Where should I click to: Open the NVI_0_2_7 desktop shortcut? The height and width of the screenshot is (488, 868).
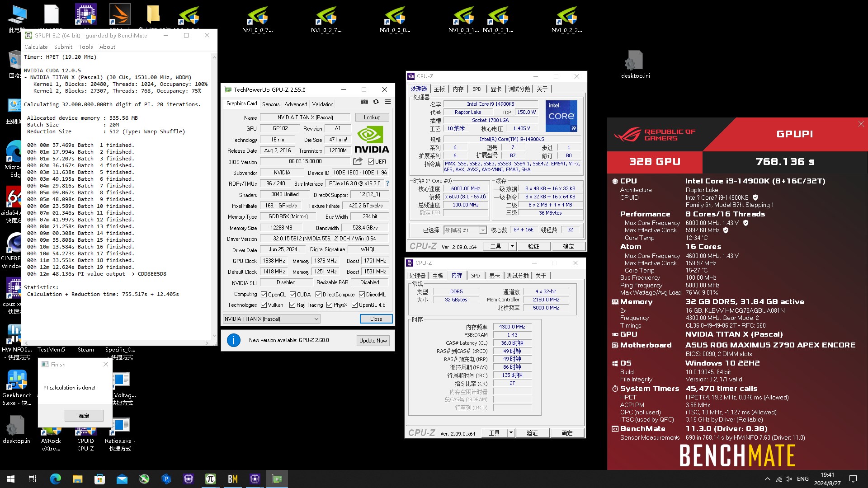point(326,20)
